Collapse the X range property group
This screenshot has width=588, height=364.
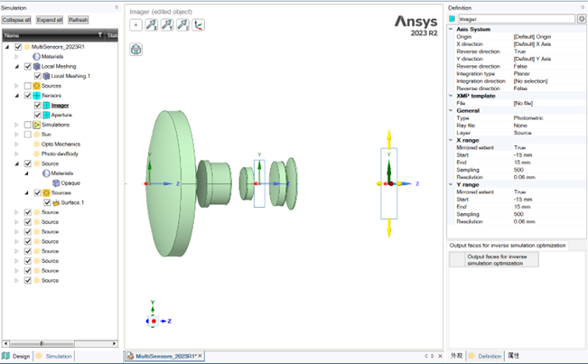coord(451,140)
